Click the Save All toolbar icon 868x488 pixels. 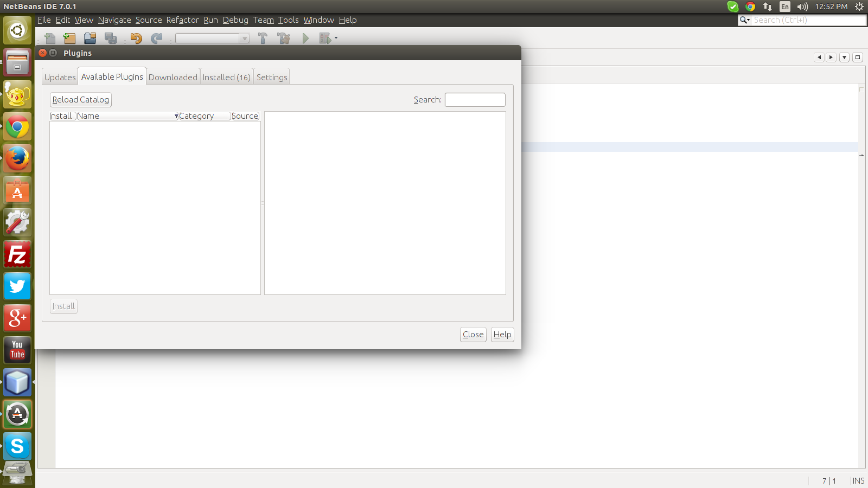pos(111,38)
